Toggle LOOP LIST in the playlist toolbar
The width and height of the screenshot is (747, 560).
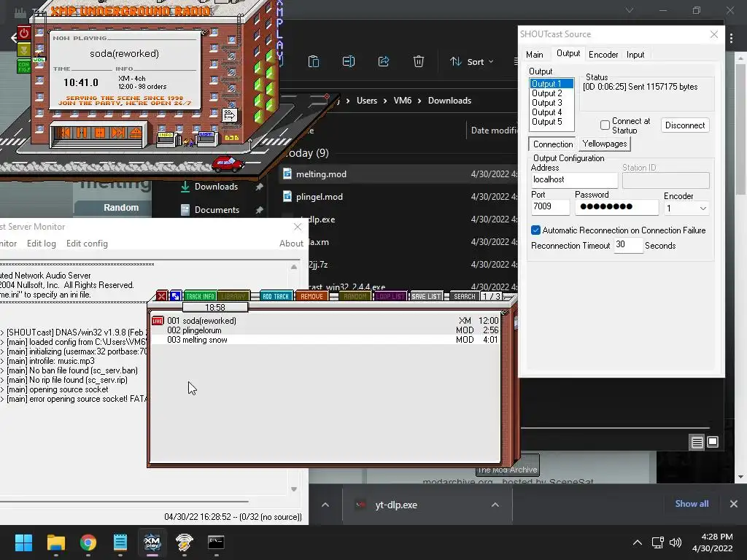[x=390, y=296]
